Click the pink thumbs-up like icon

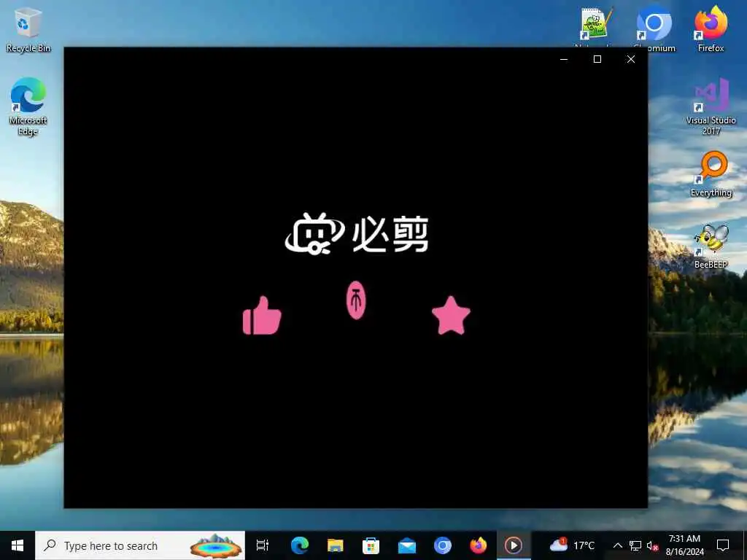point(262,316)
